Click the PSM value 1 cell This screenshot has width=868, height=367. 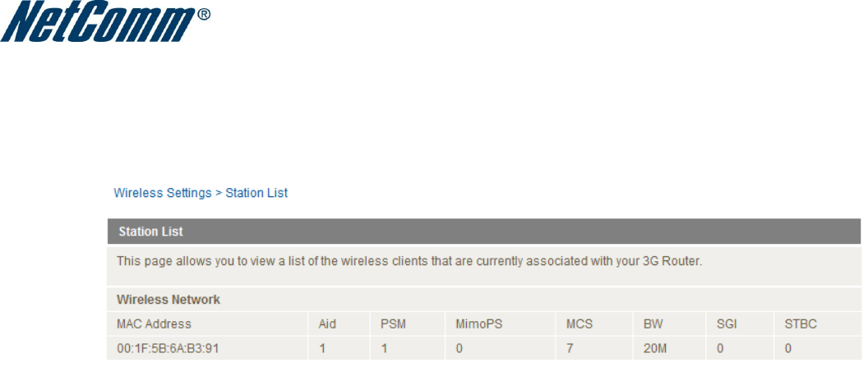[x=384, y=348]
